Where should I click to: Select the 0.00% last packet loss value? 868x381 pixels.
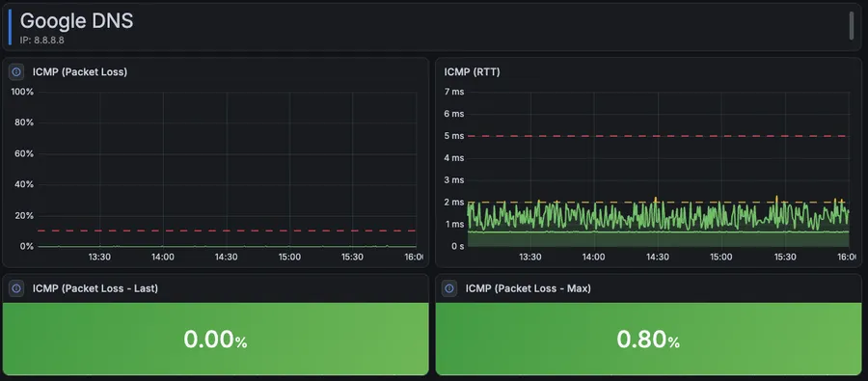click(215, 340)
